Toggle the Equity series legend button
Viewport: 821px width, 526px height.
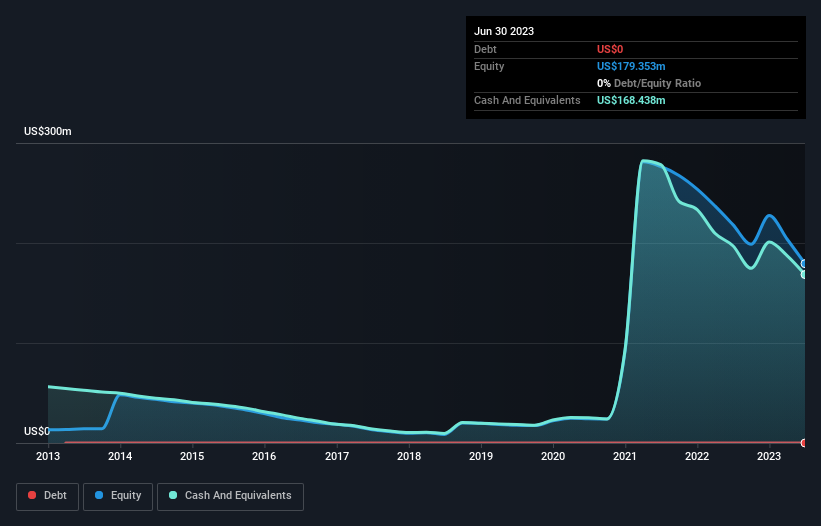118,496
